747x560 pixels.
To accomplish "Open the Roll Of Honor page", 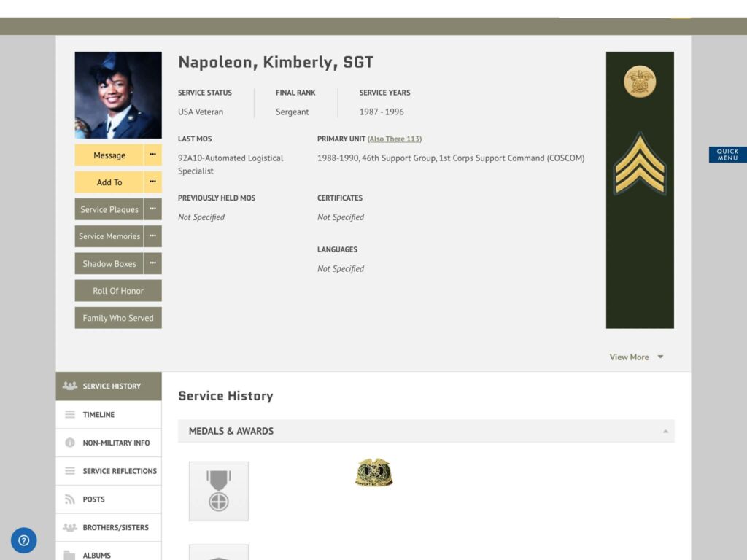I will [118, 291].
